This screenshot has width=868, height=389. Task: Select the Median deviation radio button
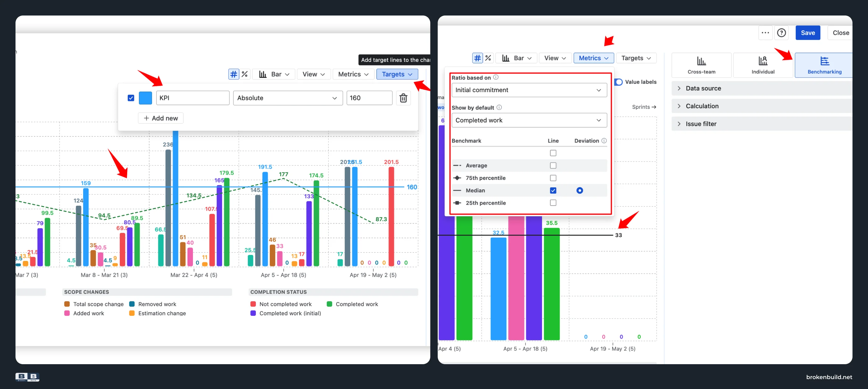pyautogui.click(x=580, y=190)
